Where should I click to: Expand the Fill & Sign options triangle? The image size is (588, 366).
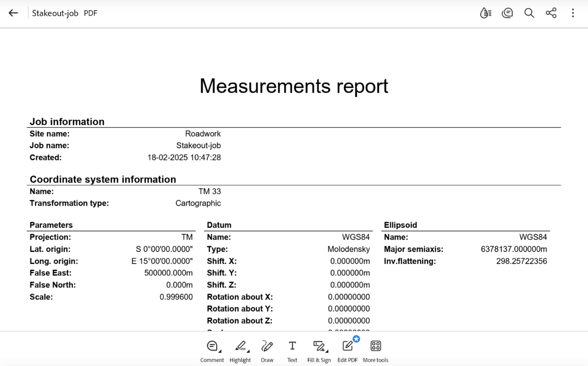327,351
